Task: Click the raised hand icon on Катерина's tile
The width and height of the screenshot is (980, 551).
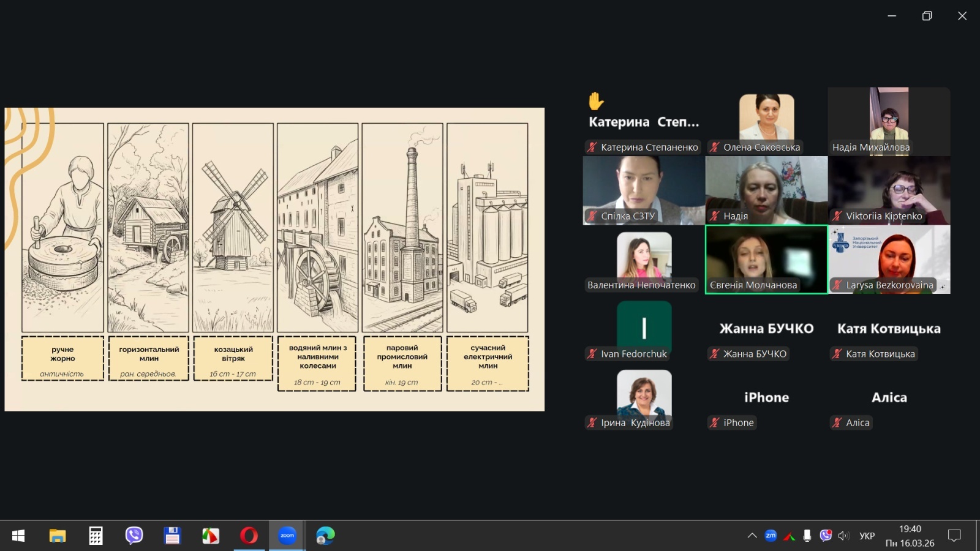Action: click(x=596, y=101)
